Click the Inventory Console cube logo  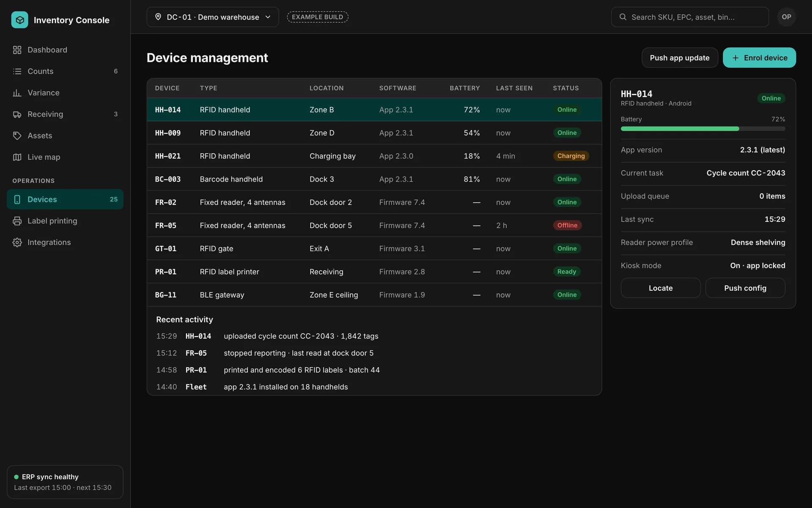click(x=19, y=20)
